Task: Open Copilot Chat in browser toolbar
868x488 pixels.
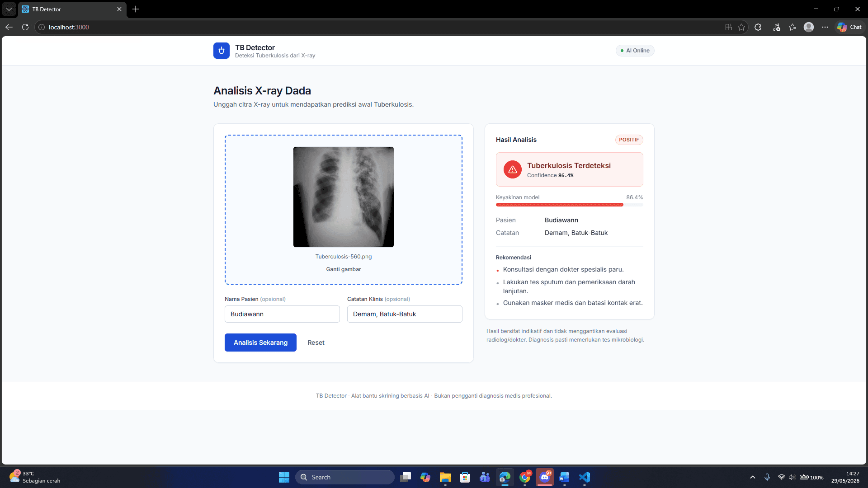Action: click(x=849, y=27)
